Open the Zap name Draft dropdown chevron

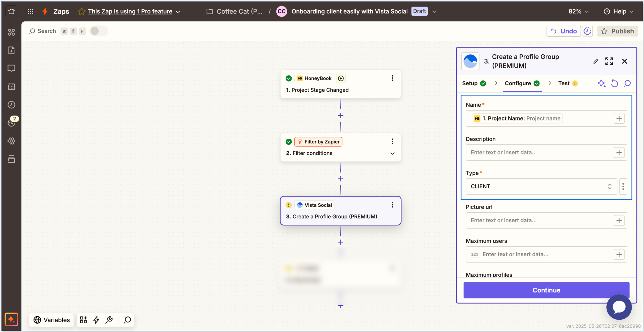pos(434,12)
